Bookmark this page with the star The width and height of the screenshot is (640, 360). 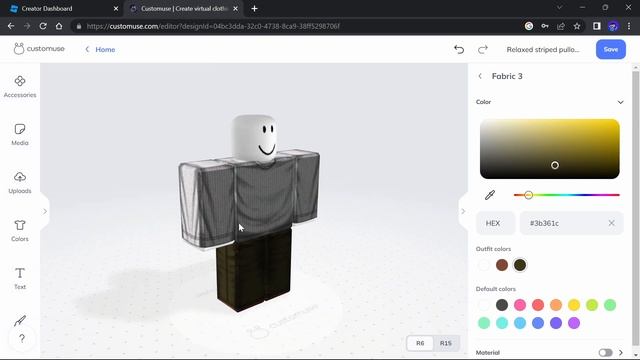point(577,26)
